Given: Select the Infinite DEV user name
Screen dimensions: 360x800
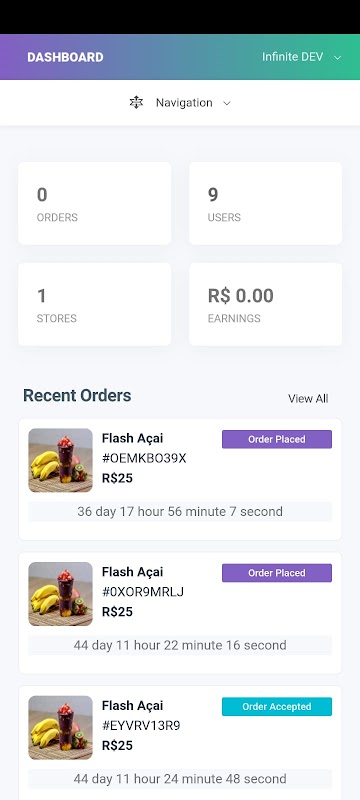Looking at the screenshot, I should pos(293,57).
